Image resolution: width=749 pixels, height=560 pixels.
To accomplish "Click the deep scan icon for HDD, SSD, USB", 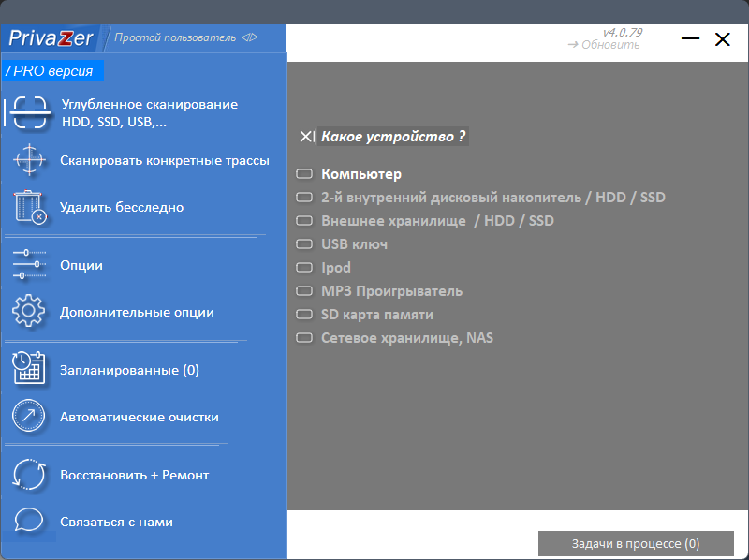I will pyautogui.click(x=30, y=112).
